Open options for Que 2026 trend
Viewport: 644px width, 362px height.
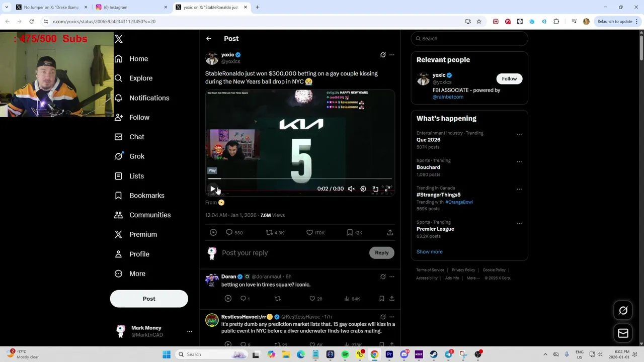pos(519,134)
